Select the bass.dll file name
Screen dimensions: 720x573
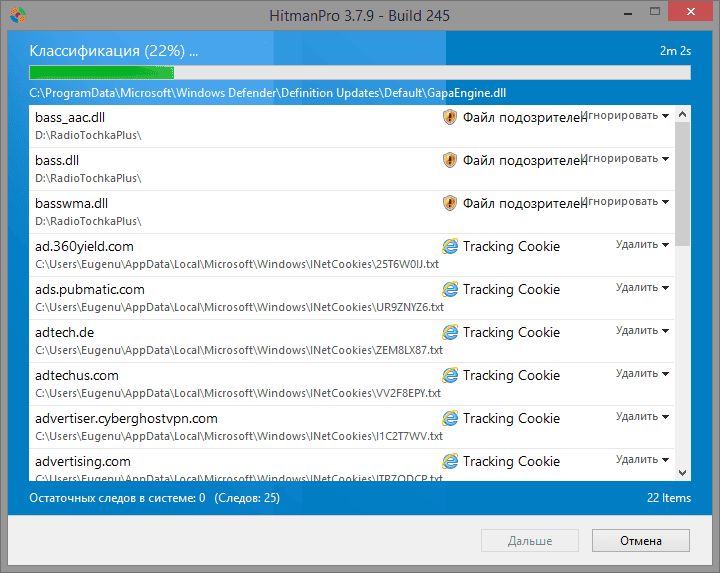57,160
